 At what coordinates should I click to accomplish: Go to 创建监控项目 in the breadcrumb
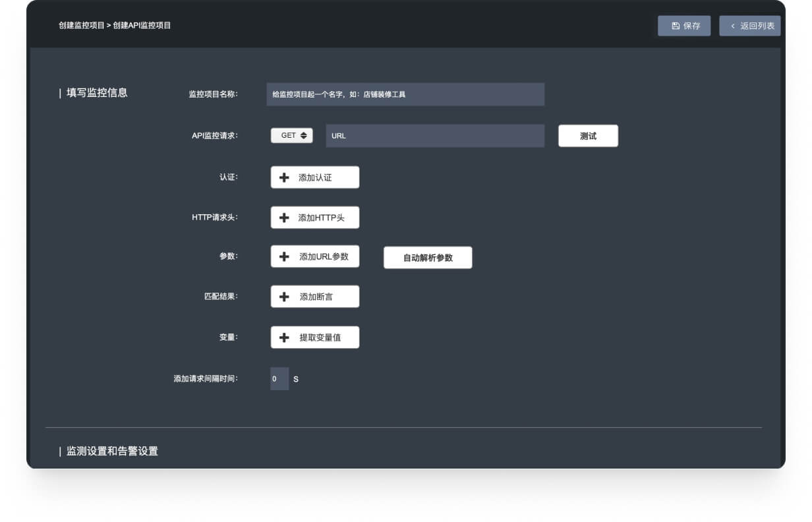pos(81,26)
